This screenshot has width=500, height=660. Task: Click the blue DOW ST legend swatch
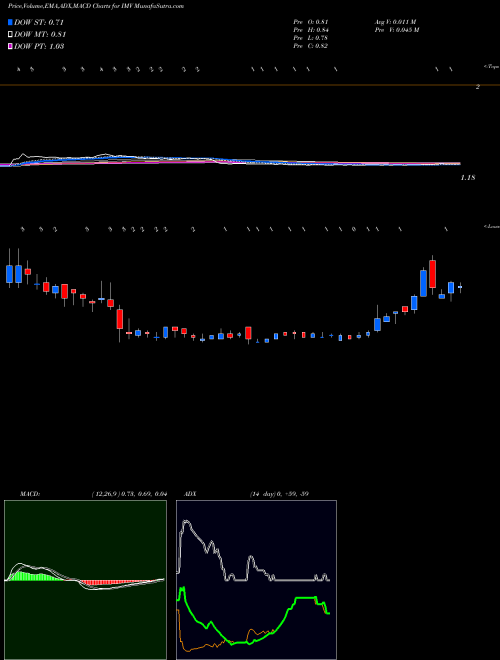tap(10, 22)
